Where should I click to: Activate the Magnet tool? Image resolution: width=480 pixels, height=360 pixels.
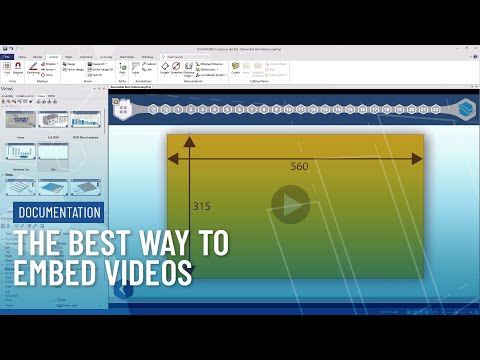pos(18,68)
